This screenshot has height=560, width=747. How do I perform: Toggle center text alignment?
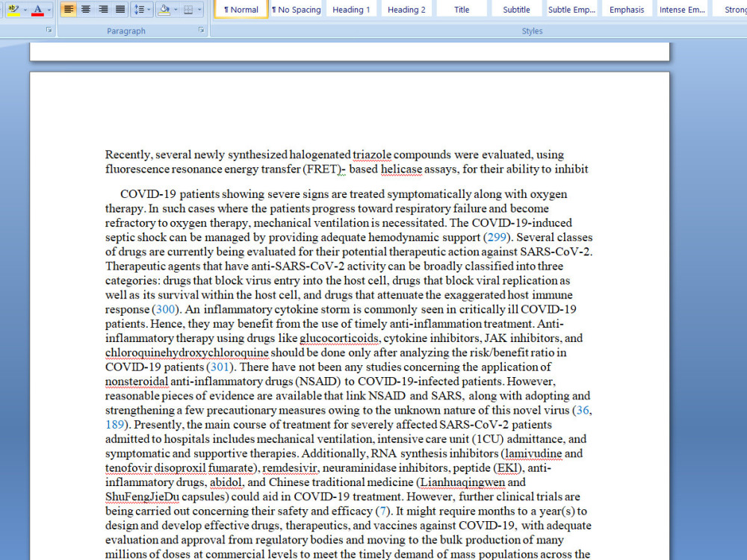click(x=86, y=10)
